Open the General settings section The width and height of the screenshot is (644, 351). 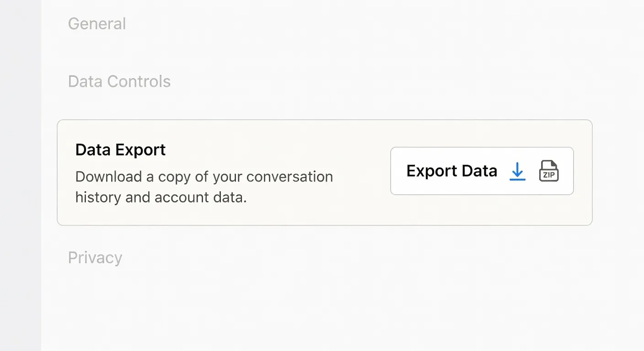(x=97, y=23)
